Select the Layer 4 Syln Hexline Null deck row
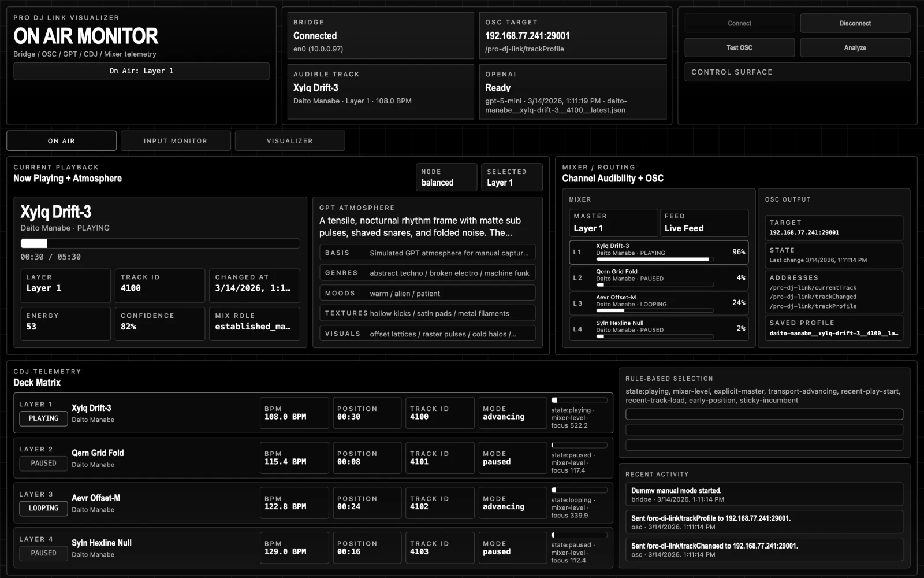 312,547
